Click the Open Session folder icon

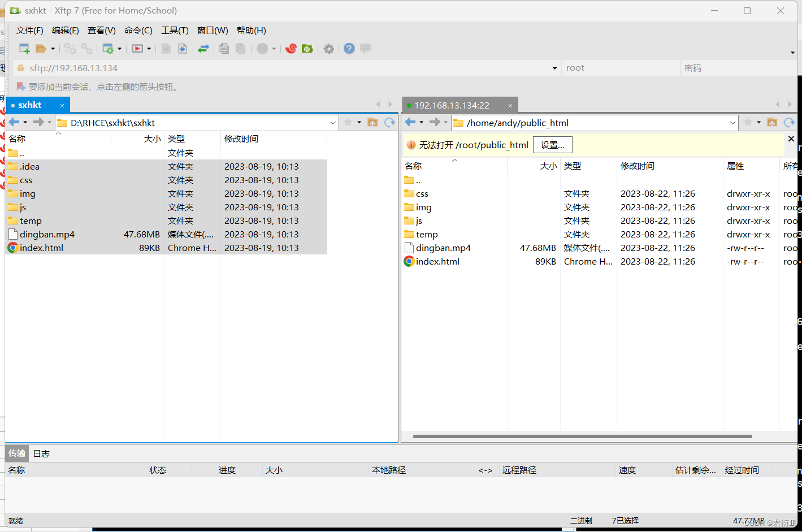click(41, 49)
